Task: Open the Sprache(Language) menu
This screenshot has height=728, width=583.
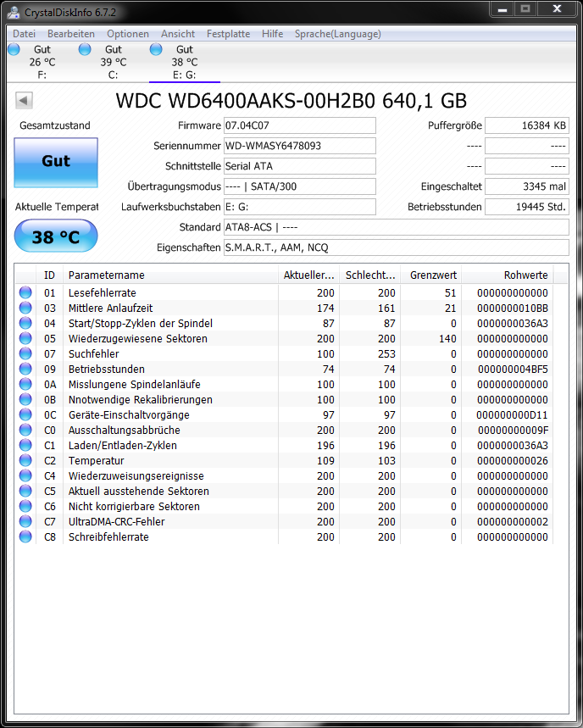Action: [338, 34]
